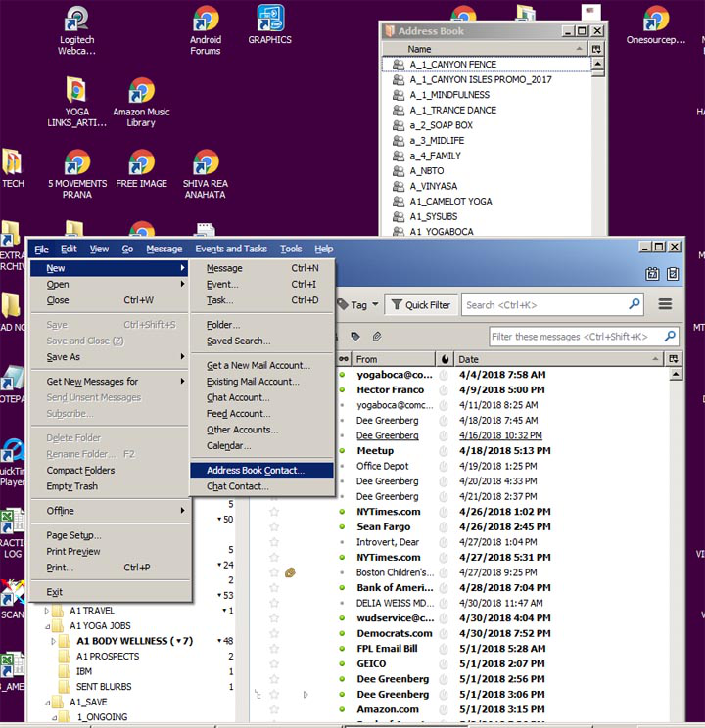This screenshot has width=705, height=728.
Task: Click the attachment column header icon
Action: (x=377, y=337)
